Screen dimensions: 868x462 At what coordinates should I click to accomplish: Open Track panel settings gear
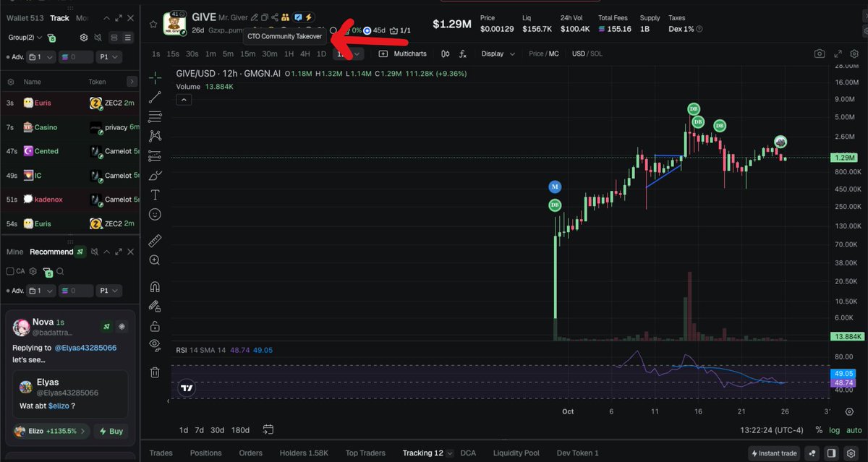pos(84,37)
